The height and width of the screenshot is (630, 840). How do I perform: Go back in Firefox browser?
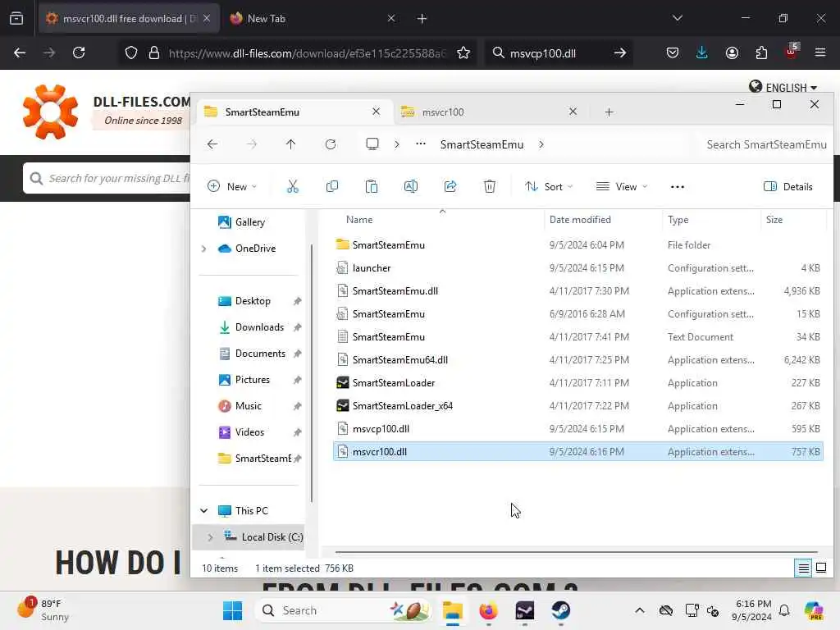[20, 52]
